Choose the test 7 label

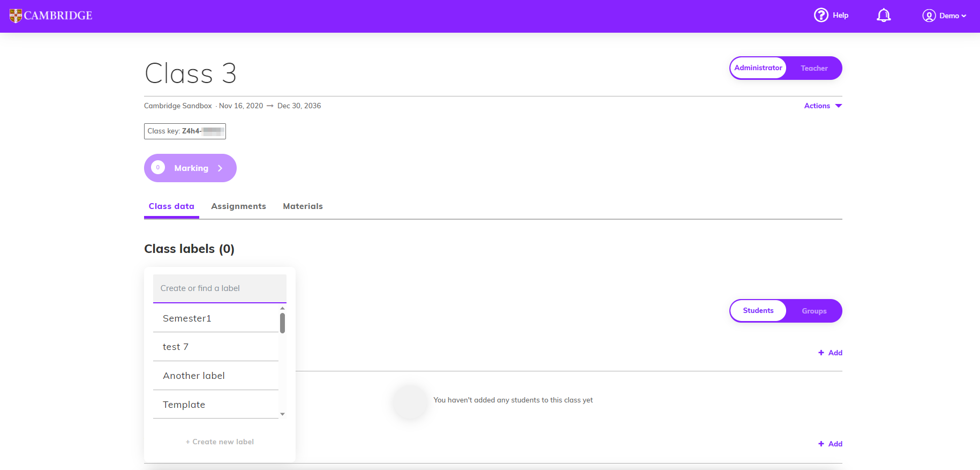tap(216, 347)
